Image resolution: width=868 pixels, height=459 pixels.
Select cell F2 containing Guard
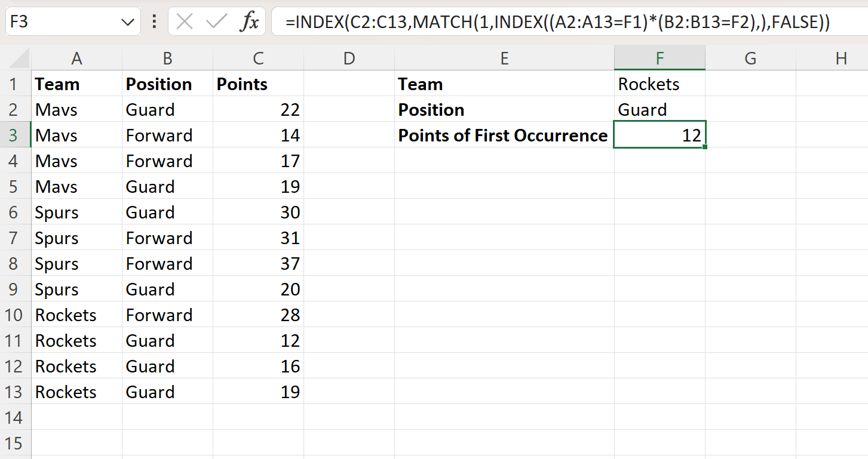pyautogui.click(x=660, y=109)
